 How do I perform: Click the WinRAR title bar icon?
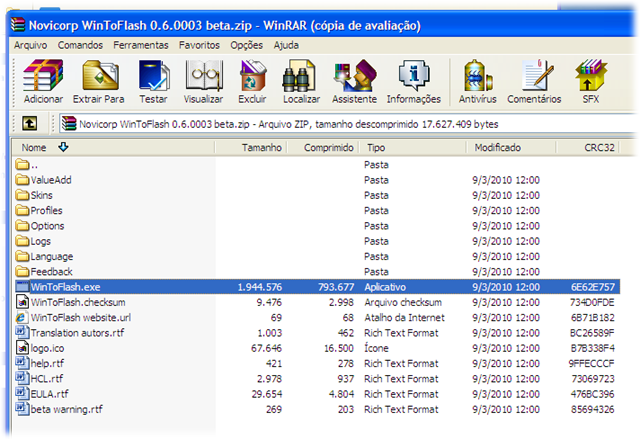[x=18, y=24]
